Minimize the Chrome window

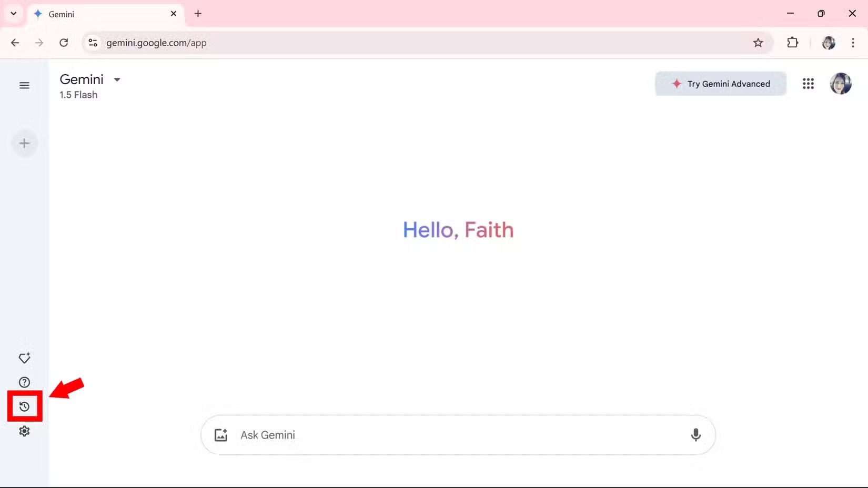[790, 14]
